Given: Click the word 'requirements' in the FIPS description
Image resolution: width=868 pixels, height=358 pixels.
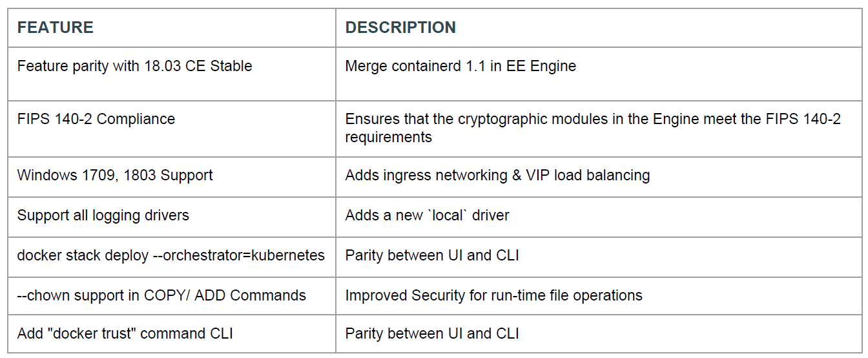Looking at the screenshot, I should 388,138.
